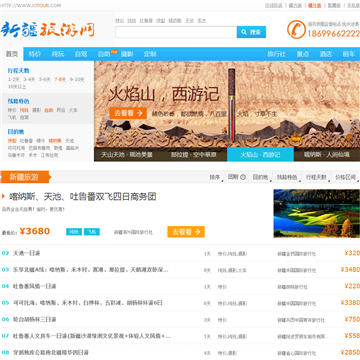Viewport: 360px width, 360px height.
Task: Click the 目的地 sidebar heading
Action: click(x=16, y=132)
